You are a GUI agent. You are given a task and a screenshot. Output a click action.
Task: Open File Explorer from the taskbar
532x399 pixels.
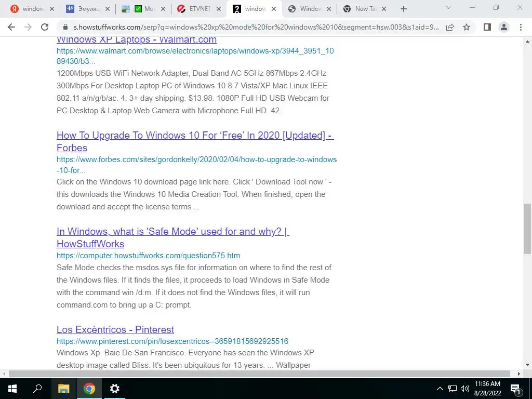coord(63,389)
